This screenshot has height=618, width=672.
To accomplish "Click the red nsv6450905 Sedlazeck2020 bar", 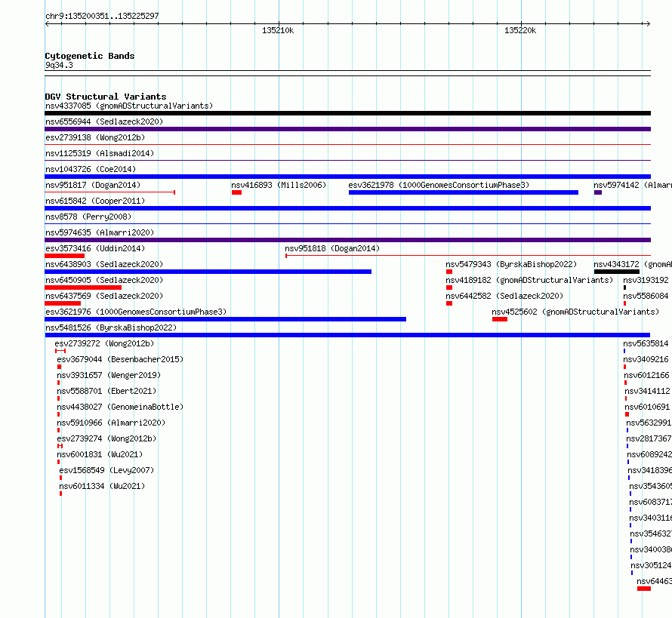I will (x=83, y=287).
